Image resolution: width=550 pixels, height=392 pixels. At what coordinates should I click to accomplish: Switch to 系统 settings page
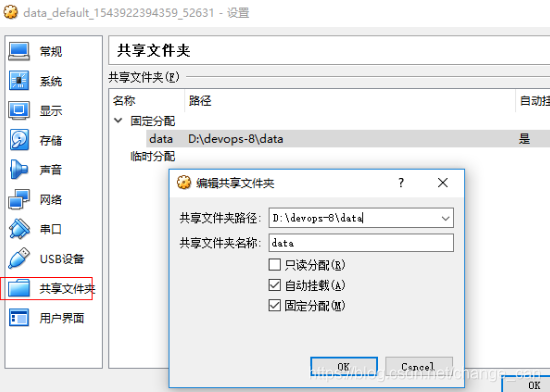(x=51, y=81)
